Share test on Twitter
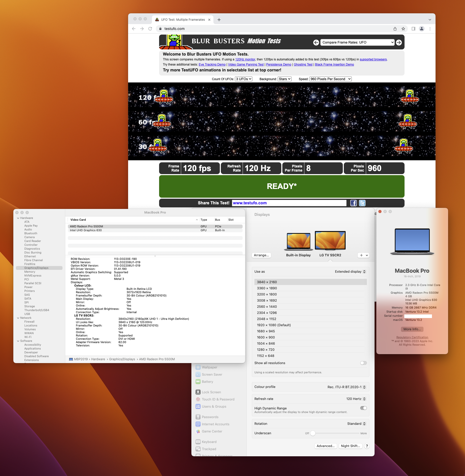This screenshot has height=476, width=465. tap(362, 203)
